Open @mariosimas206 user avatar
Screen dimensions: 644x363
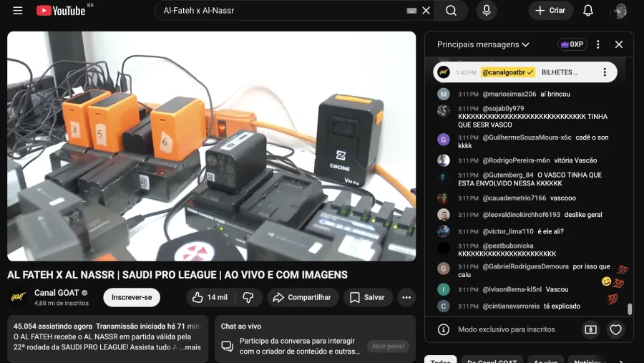tap(443, 94)
